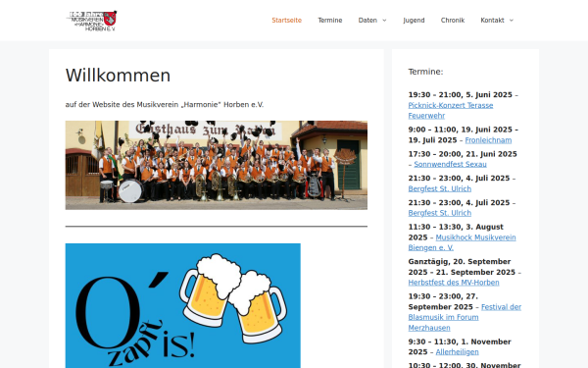Click the text 19:30 – 21:00, 5. Juni 2025

pos(461,94)
